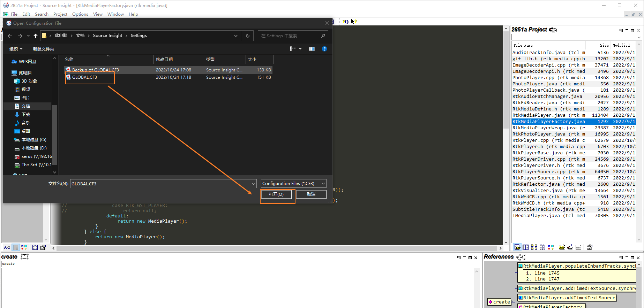Sort project list by File Name column

[x=549, y=45]
